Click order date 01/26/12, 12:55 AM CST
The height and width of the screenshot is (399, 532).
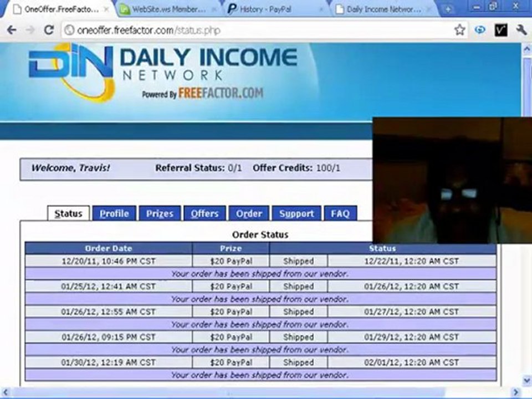coord(109,311)
